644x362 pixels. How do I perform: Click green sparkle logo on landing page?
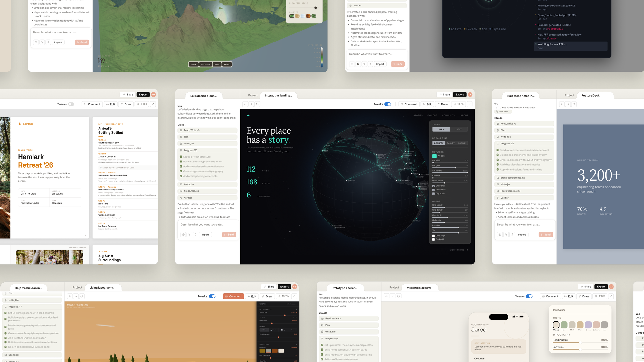click(248, 115)
